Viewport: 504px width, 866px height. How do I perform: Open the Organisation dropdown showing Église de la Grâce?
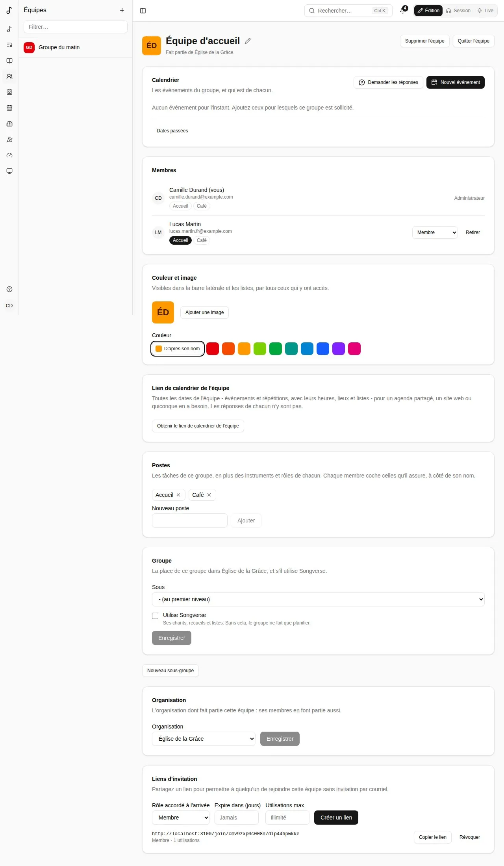pyautogui.click(x=204, y=739)
